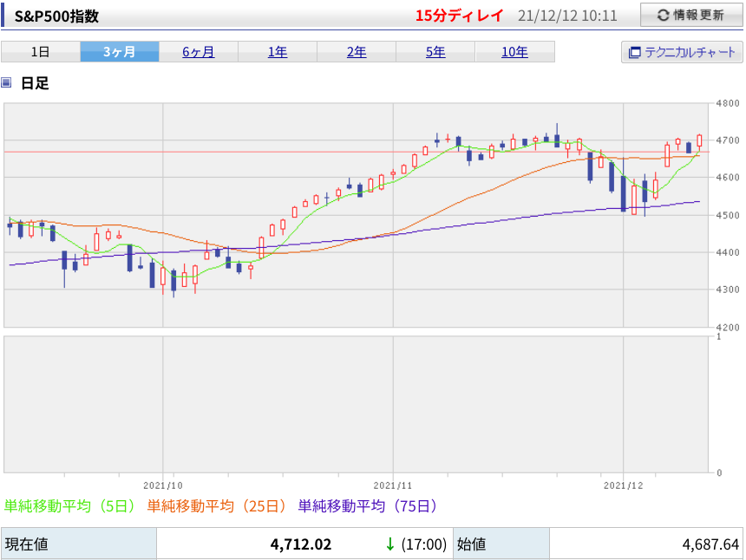Click the 始値 header cell

pos(501,544)
